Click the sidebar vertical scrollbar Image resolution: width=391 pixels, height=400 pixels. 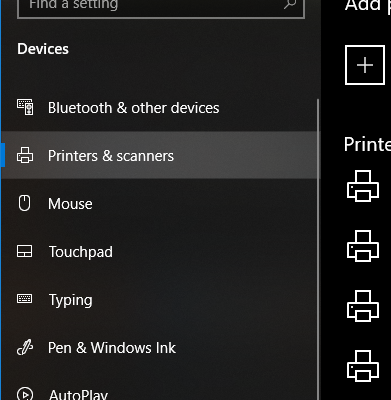(318, 249)
